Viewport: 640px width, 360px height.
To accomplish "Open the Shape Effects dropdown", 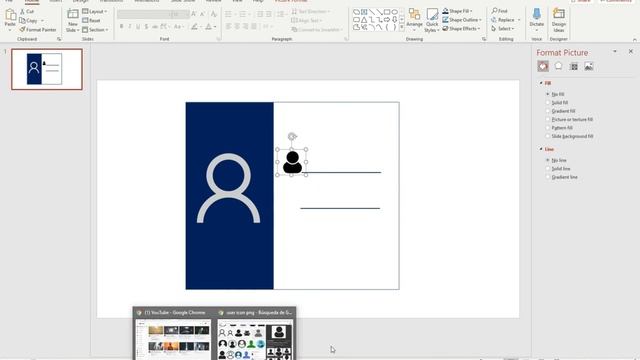I will click(x=461, y=29).
